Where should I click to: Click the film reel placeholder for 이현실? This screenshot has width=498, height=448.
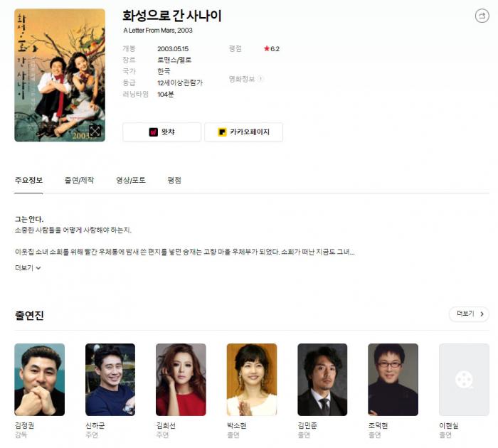(x=464, y=380)
